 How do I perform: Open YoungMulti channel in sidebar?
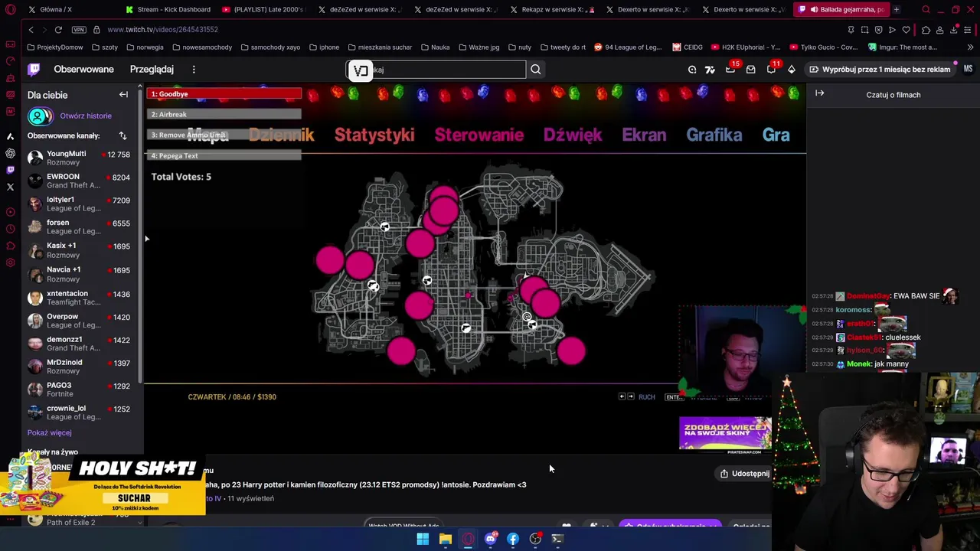79,158
